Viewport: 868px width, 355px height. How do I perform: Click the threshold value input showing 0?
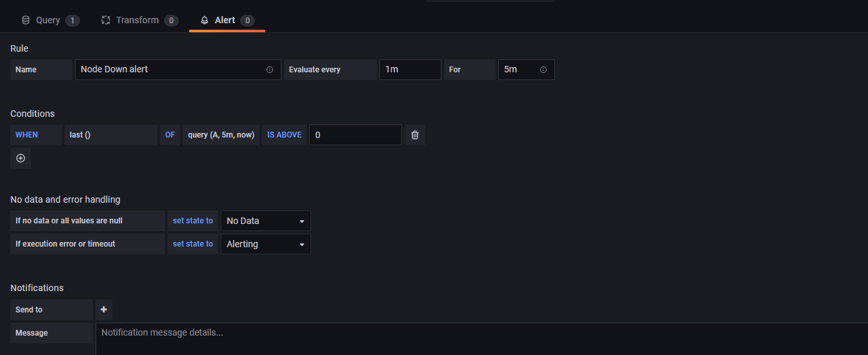tap(355, 135)
